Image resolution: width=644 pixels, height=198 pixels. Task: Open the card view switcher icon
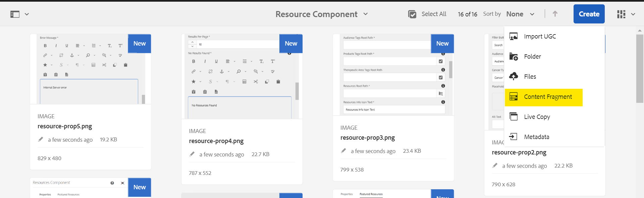tap(621, 14)
